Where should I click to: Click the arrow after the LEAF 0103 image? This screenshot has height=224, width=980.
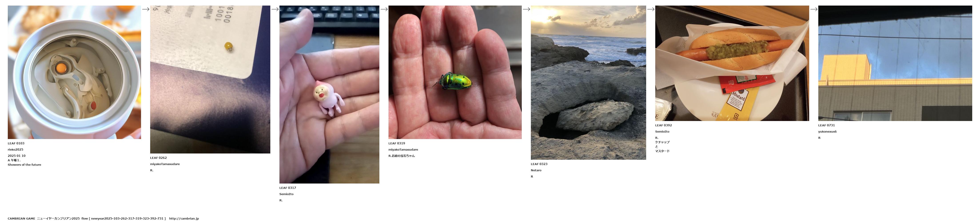tap(145, 9)
